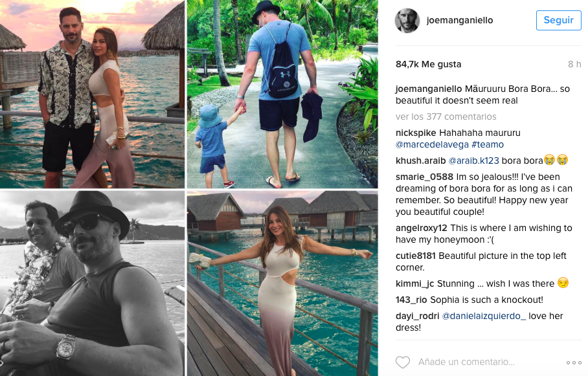Open khush.araib commenter profile

[x=420, y=161]
